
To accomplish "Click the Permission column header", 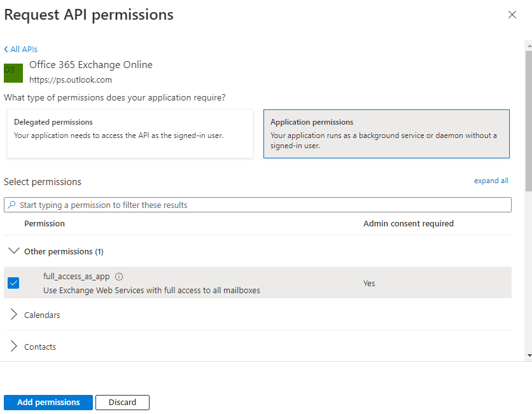I will pyautogui.click(x=45, y=223).
